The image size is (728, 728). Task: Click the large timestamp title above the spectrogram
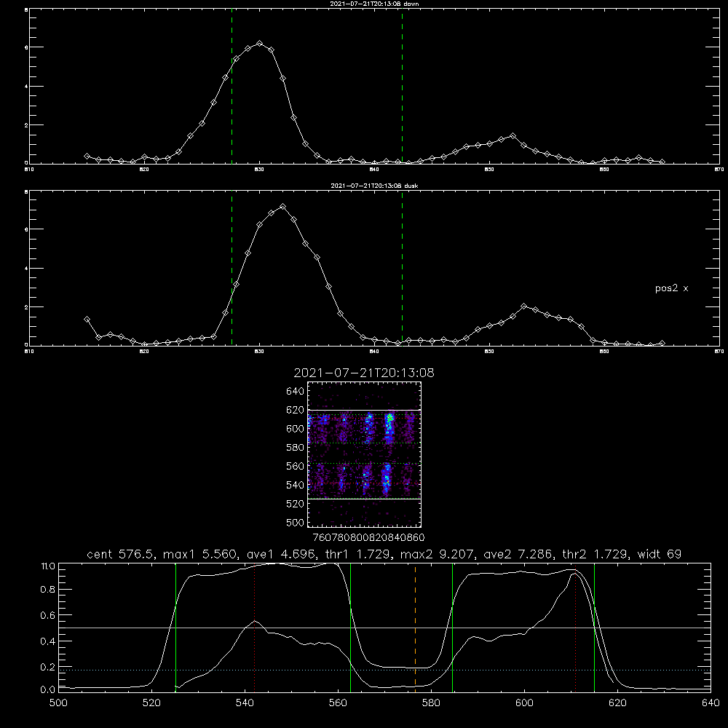(364, 373)
